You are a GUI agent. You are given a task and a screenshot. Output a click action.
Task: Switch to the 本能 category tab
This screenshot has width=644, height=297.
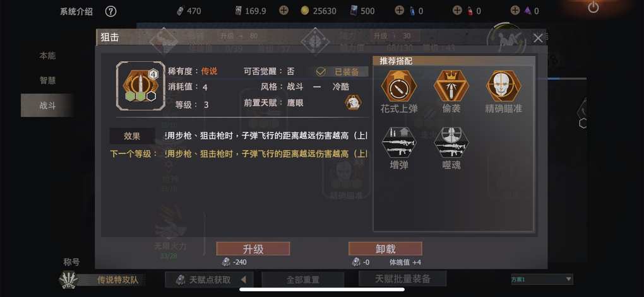pyautogui.click(x=47, y=55)
